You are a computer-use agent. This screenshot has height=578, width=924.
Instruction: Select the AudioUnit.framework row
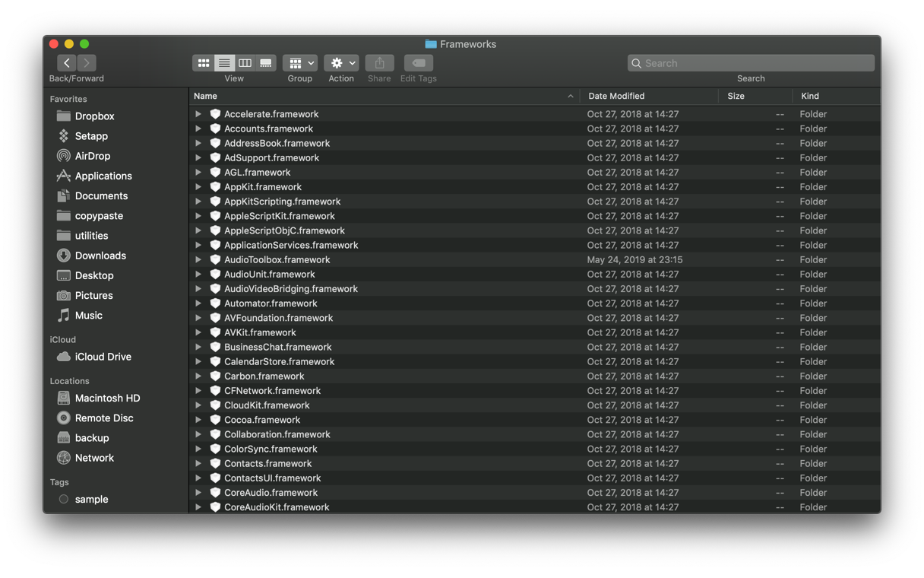535,275
